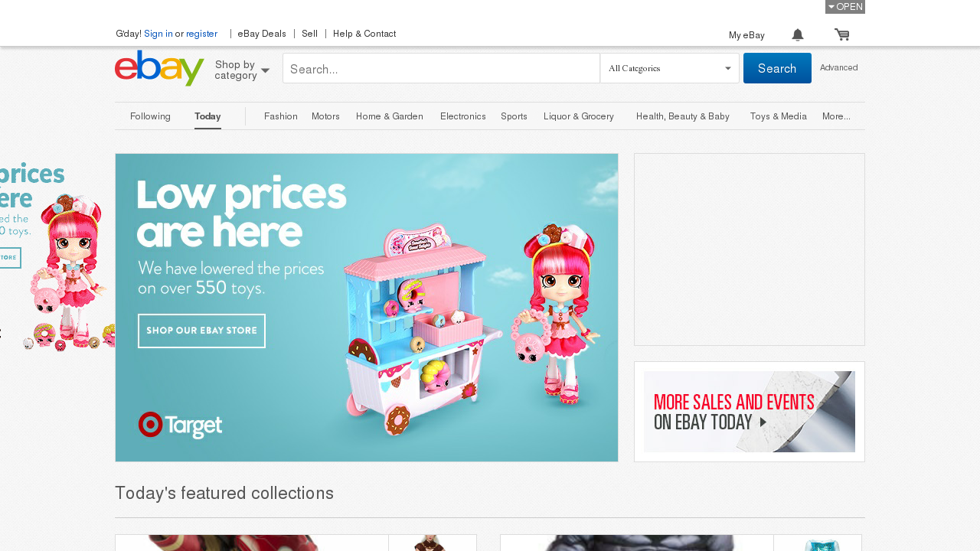Open More Sales and Events banner
The width and height of the screenshot is (980, 551).
(x=750, y=412)
